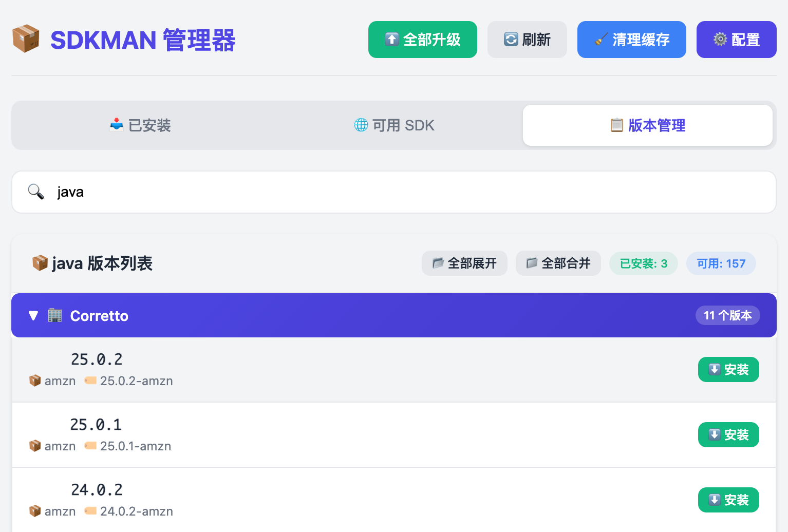Collapse all vendor groups via 全部合并
The image size is (788, 532).
click(558, 263)
